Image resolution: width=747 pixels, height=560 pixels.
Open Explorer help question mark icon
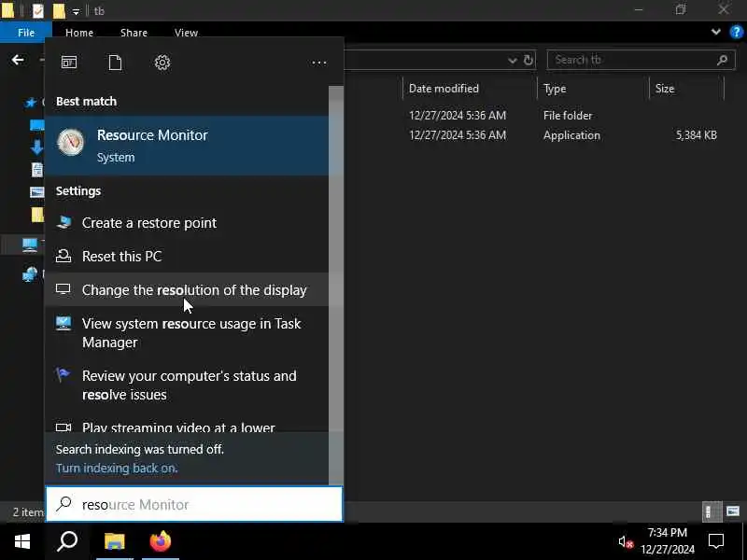point(736,32)
